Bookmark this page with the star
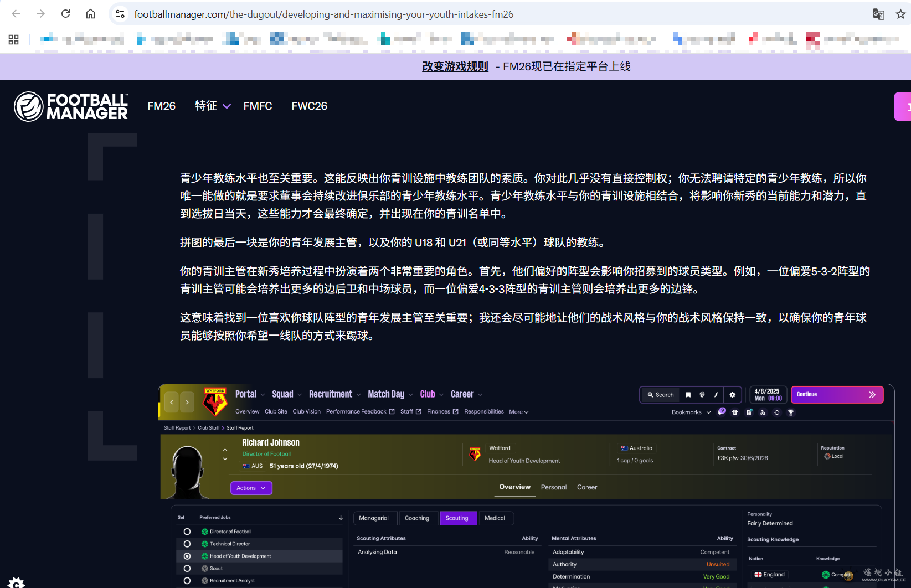This screenshot has height=588, width=911. click(x=900, y=14)
